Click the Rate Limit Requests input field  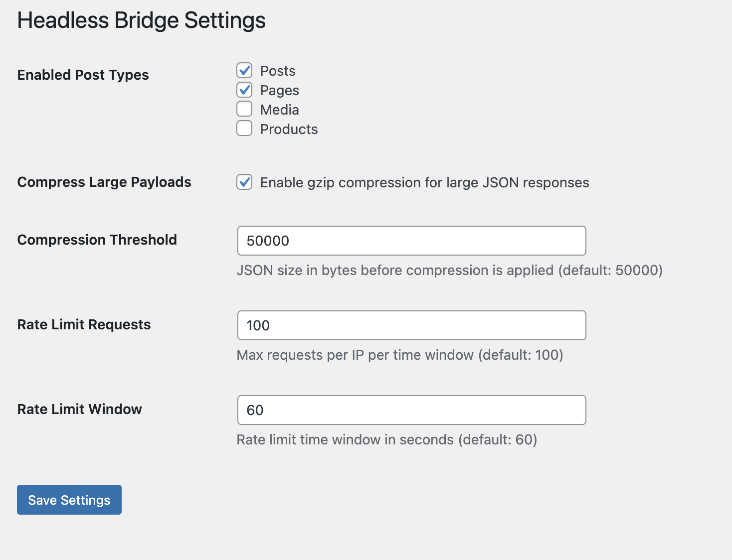(411, 325)
